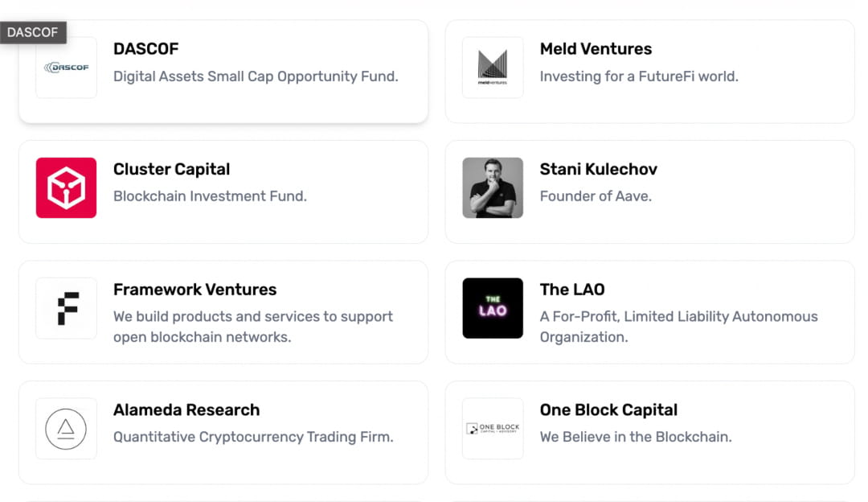Open the Framework Ventures title link
Image resolution: width=868 pixels, height=502 pixels.
tap(194, 289)
